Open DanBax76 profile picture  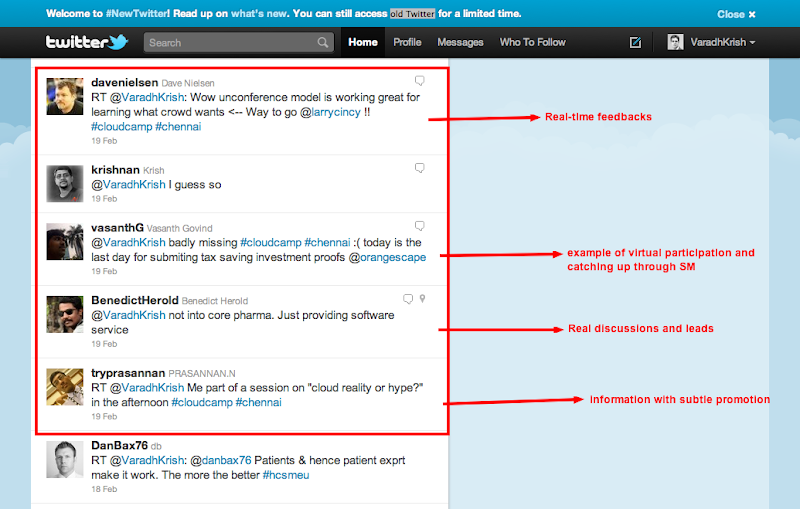[65, 460]
